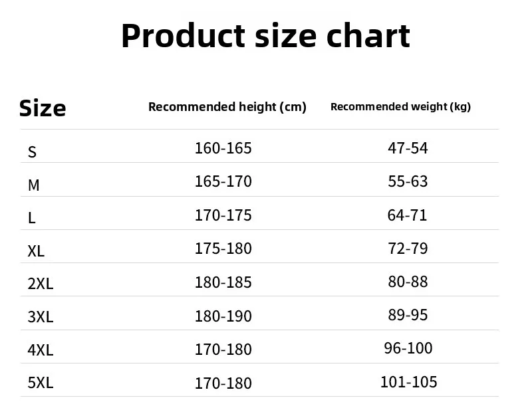This screenshot has width=532, height=408.
Task: Click the "Size" column header
Action: (43, 108)
